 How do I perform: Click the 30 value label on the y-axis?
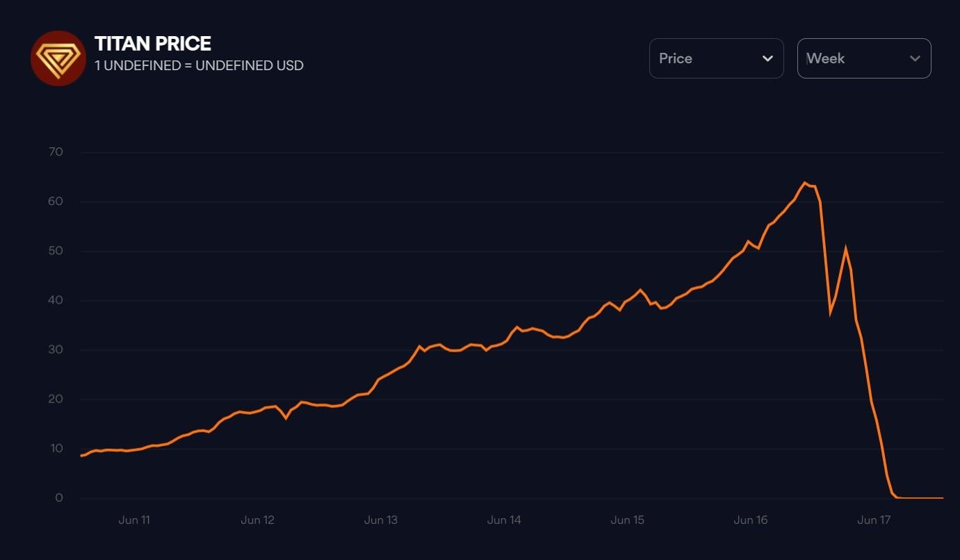56,349
